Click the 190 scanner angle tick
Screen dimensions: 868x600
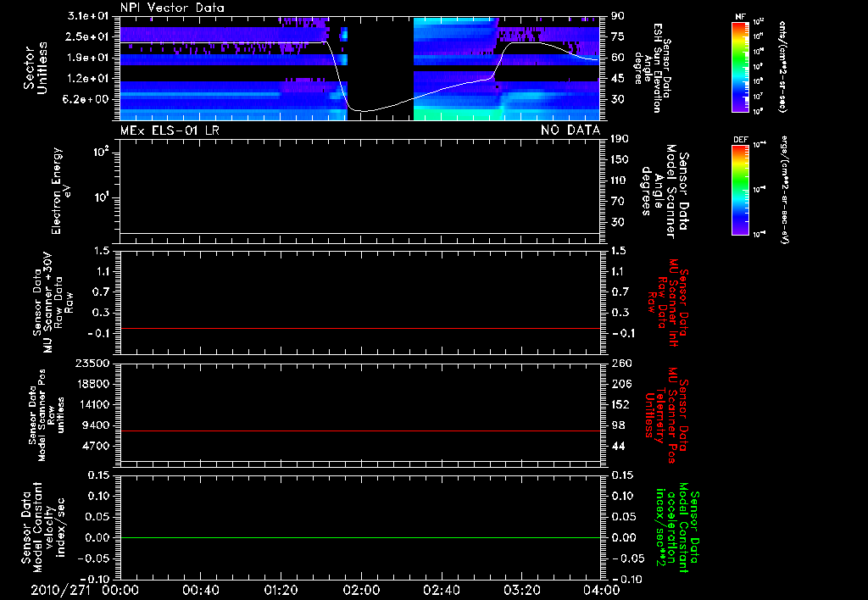pos(620,139)
